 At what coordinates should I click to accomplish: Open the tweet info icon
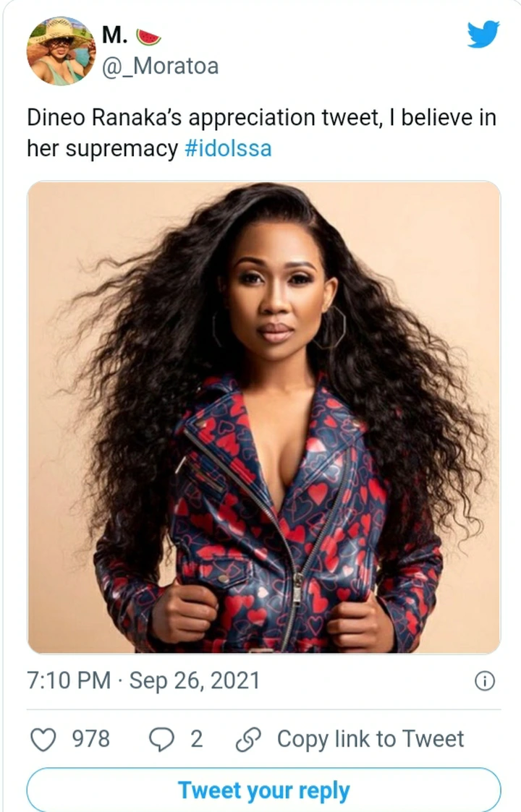485,681
